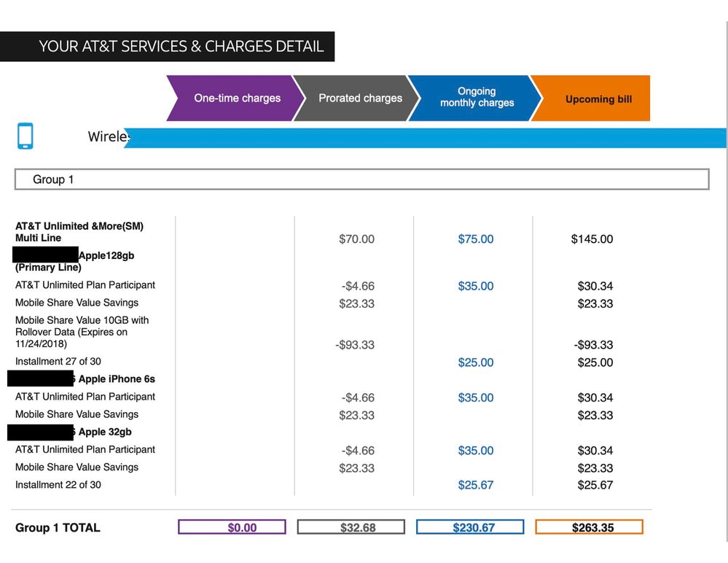Screen dimensions: 728x563
Task: Click the $145.00 upcoming bill amount
Action: (x=592, y=239)
